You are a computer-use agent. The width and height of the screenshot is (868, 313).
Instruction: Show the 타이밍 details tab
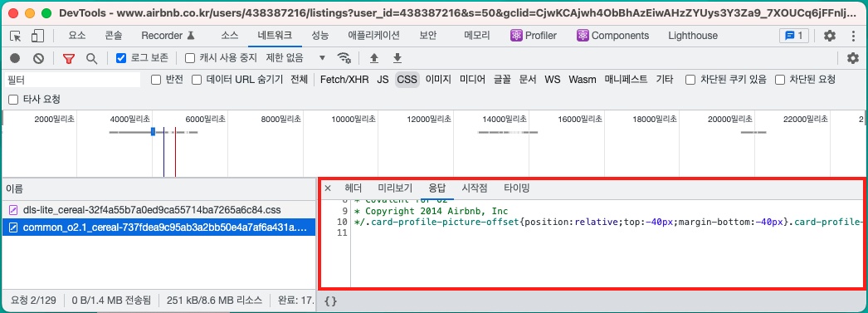tap(516, 188)
